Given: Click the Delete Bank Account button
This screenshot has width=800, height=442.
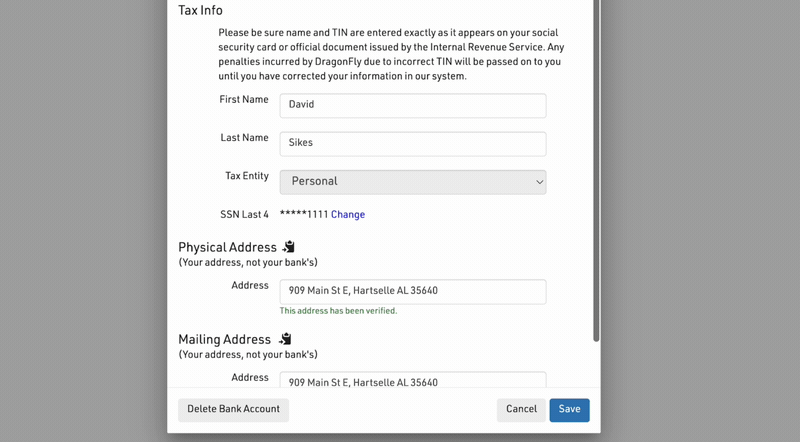Looking at the screenshot, I should tap(233, 409).
